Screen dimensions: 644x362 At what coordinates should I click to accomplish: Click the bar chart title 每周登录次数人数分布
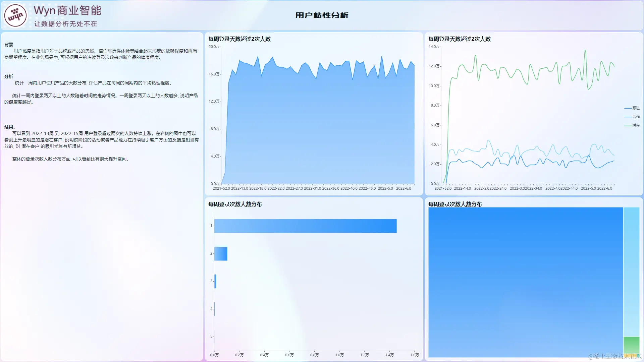coord(235,204)
